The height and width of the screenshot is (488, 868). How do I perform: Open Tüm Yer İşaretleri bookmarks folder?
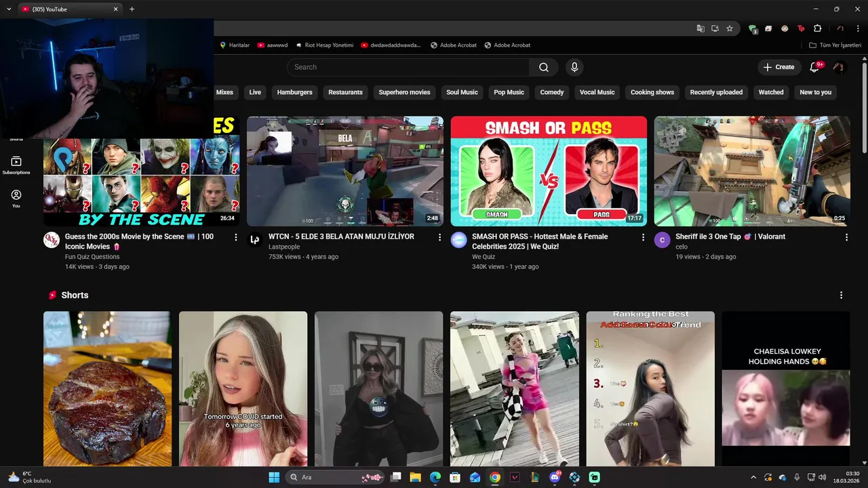pyautogui.click(x=835, y=45)
